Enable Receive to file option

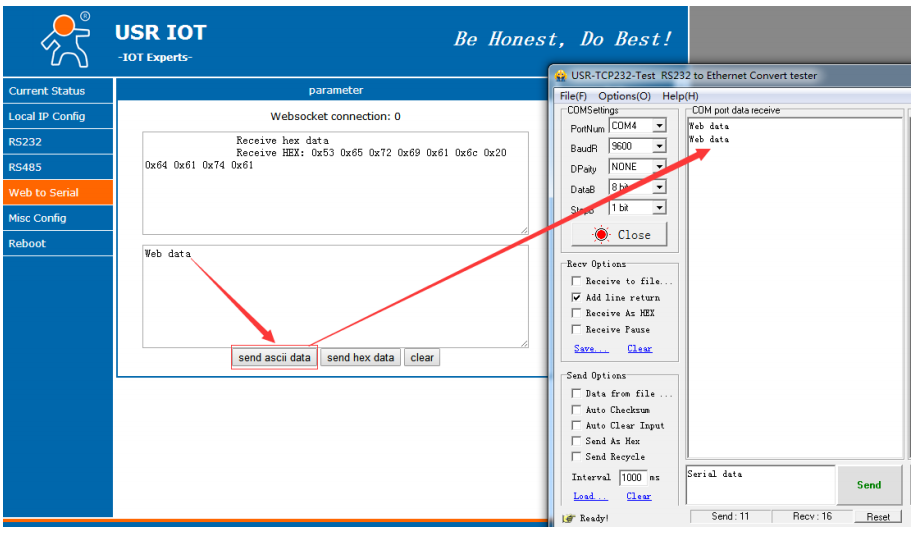coord(577,281)
